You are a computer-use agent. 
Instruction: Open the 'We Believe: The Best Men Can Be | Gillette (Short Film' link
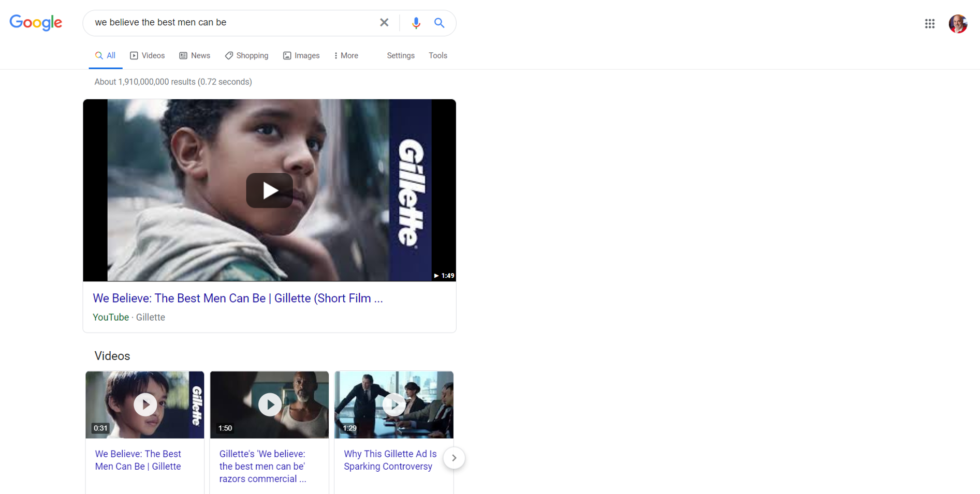(238, 298)
